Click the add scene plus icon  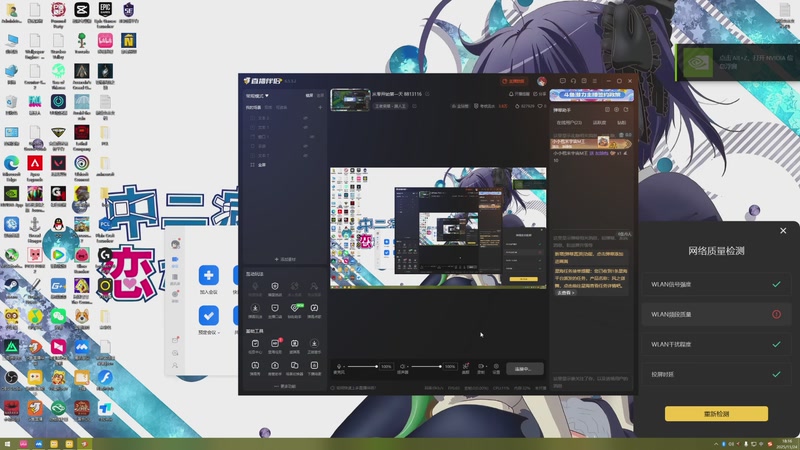click(x=320, y=108)
